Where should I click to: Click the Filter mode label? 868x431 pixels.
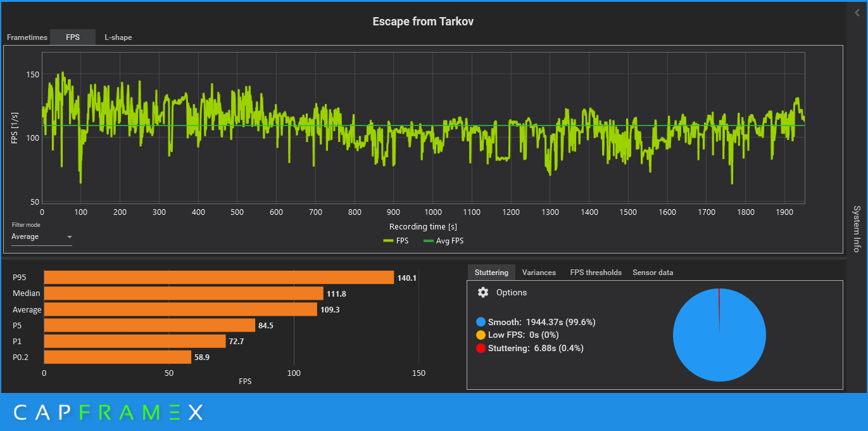(x=26, y=225)
